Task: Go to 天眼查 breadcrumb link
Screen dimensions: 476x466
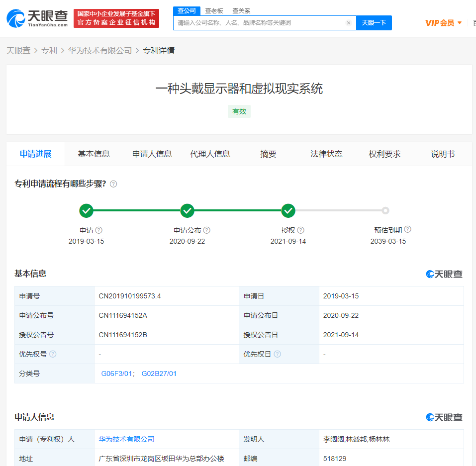Action: [18, 50]
